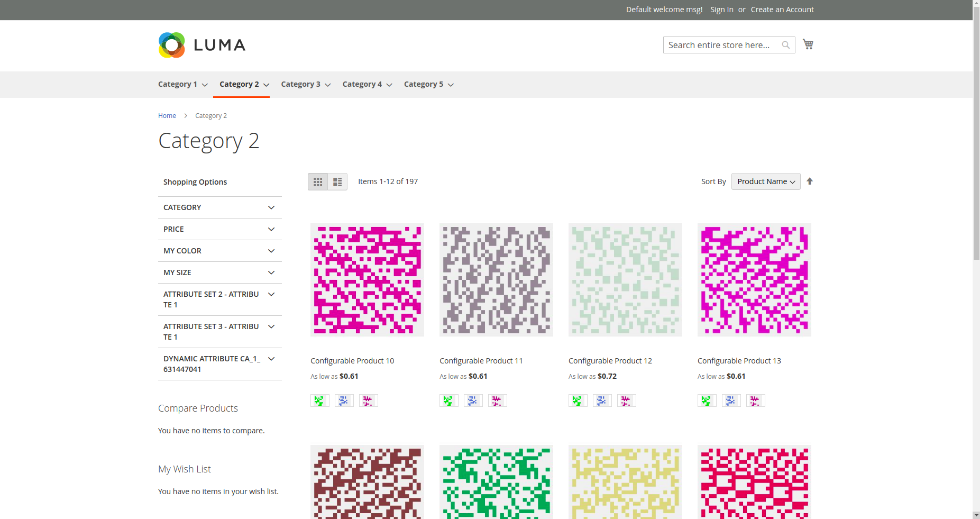Open Configurable Product 11 title link
This screenshot has height=519, width=980.
pyautogui.click(x=481, y=361)
